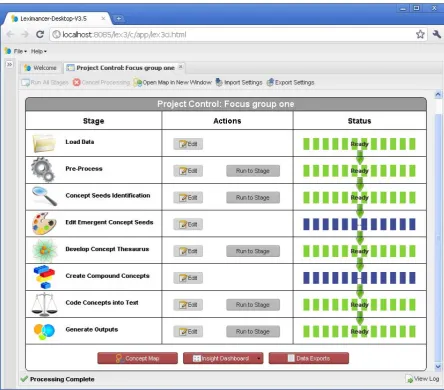This screenshot has width=444, height=390.
Task: Close the Project Control tab
Action: click(180, 67)
